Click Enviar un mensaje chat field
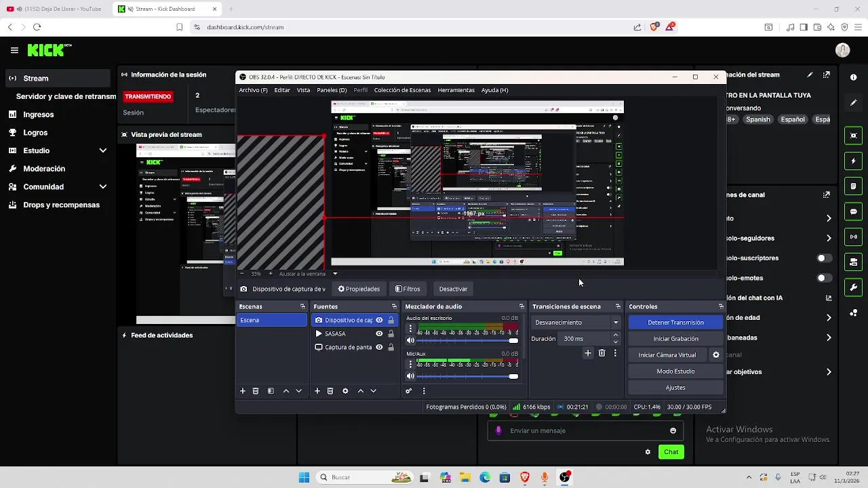Image resolution: width=868 pixels, height=488 pixels. coord(585,430)
